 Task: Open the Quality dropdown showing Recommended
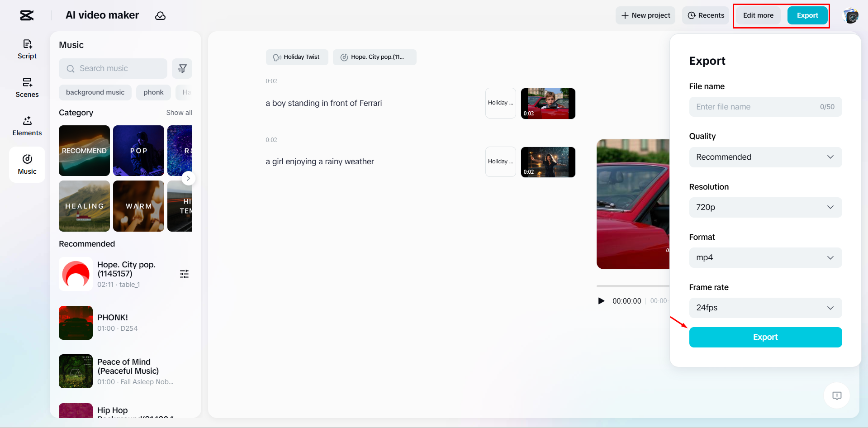point(765,157)
